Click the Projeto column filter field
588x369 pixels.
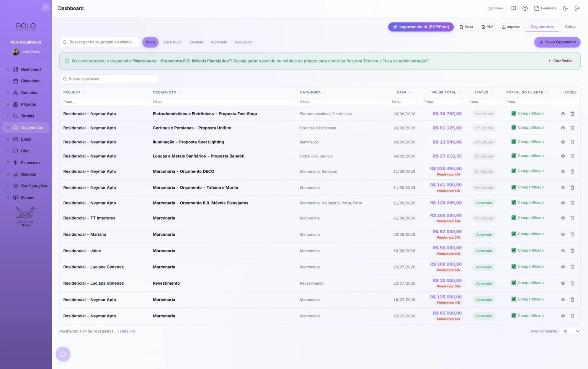pos(104,102)
